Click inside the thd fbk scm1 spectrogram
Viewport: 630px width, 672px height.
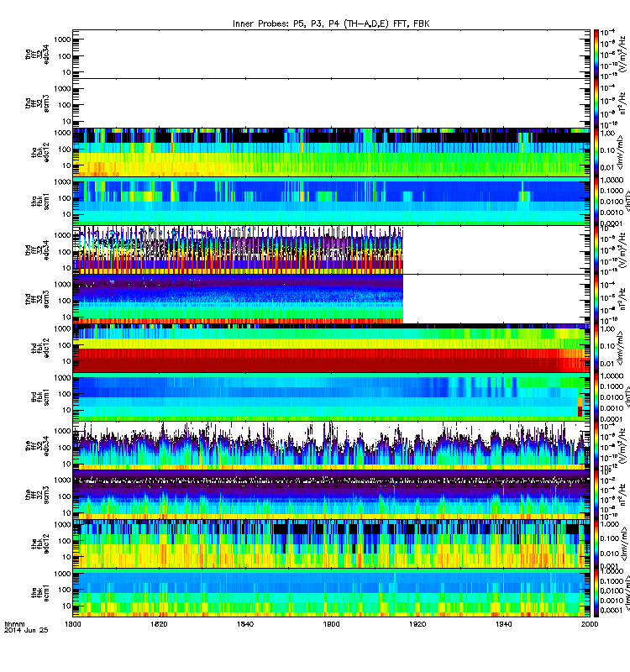point(331,396)
